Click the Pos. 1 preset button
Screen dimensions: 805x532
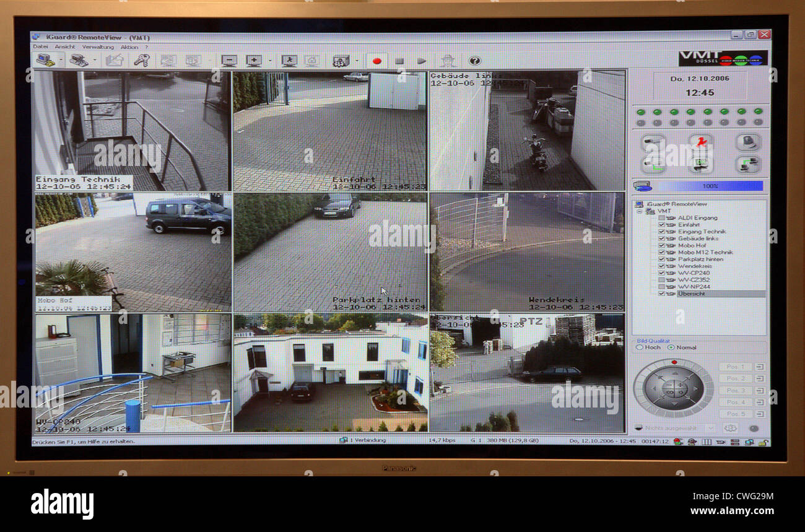(736, 367)
